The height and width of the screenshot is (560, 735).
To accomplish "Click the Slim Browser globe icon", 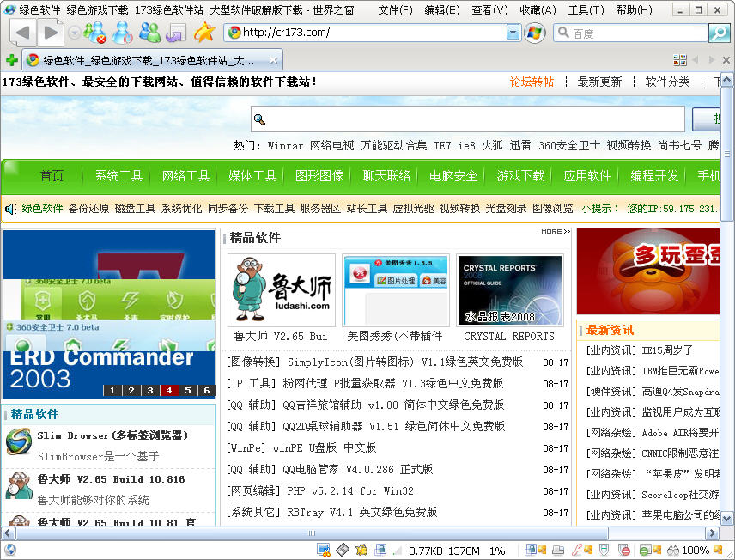I will [x=19, y=441].
